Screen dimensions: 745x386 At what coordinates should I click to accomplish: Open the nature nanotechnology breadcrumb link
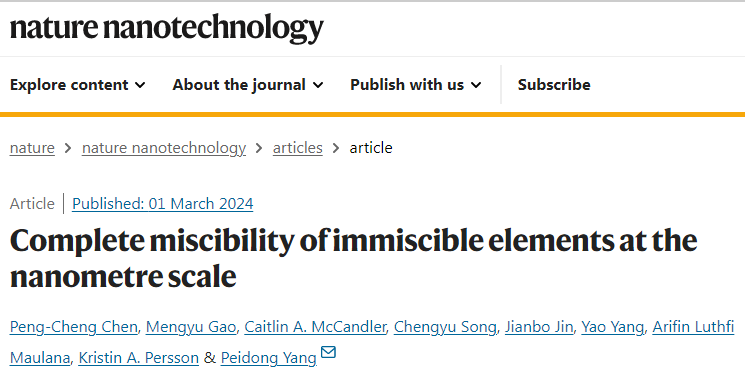pyautogui.click(x=164, y=148)
